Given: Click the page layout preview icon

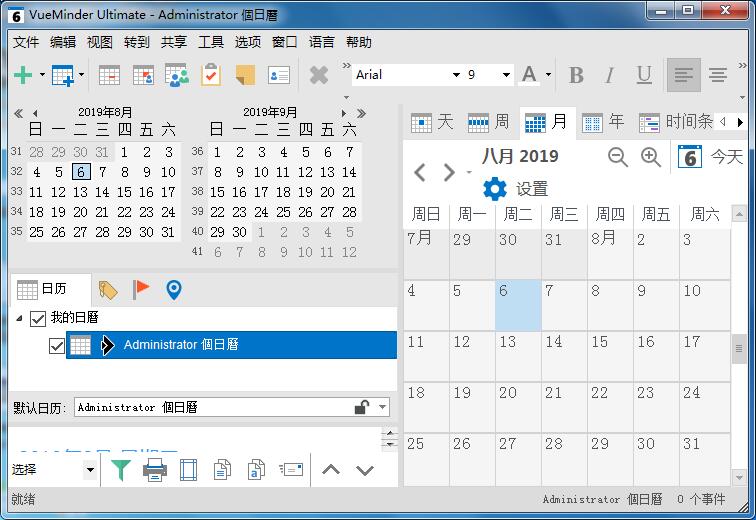Looking at the screenshot, I should coord(188,470).
